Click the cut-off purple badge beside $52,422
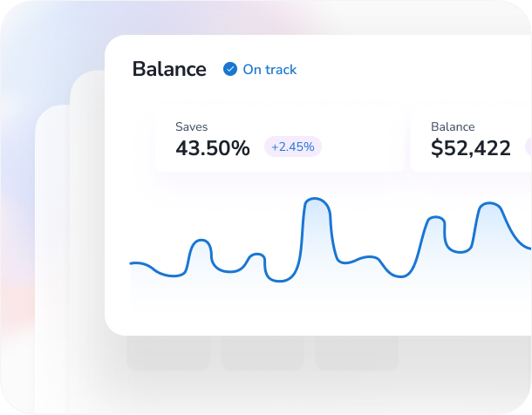The width and height of the screenshot is (532, 415). (x=528, y=147)
